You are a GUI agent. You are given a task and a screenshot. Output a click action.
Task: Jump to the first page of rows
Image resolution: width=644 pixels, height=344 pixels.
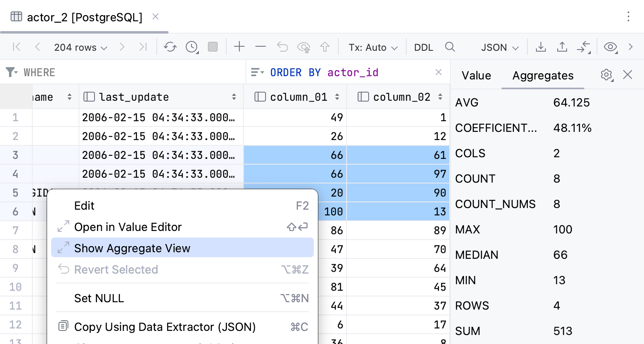pyautogui.click(x=17, y=47)
